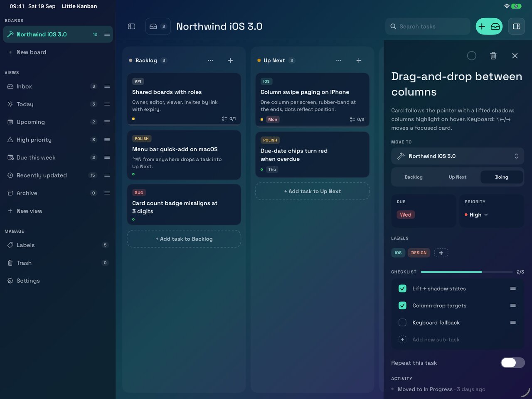Open the inbox tray button showing 3

(x=158, y=26)
